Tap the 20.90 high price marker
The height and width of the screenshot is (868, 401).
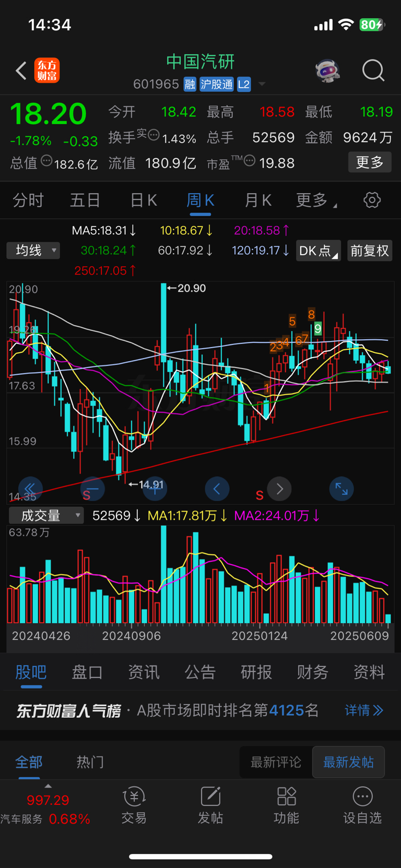[x=187, y=288]
